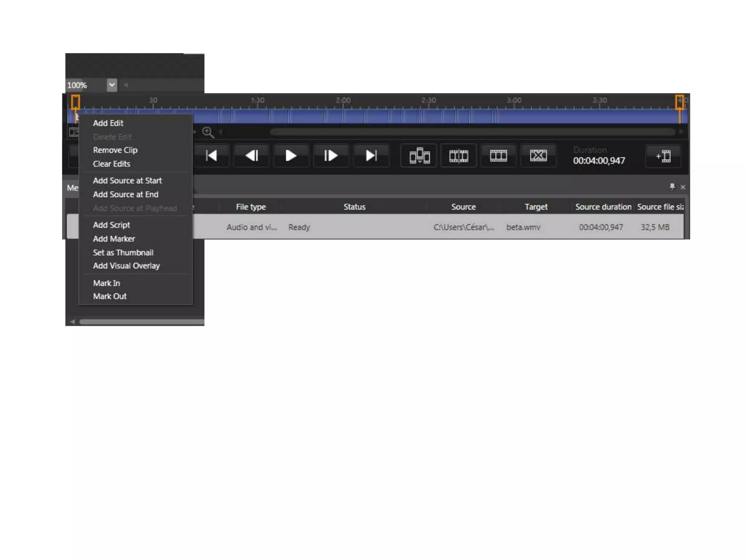Click Mark Out menu item
The width and height of the screenshot is (747, 560).
coord(109,296)
